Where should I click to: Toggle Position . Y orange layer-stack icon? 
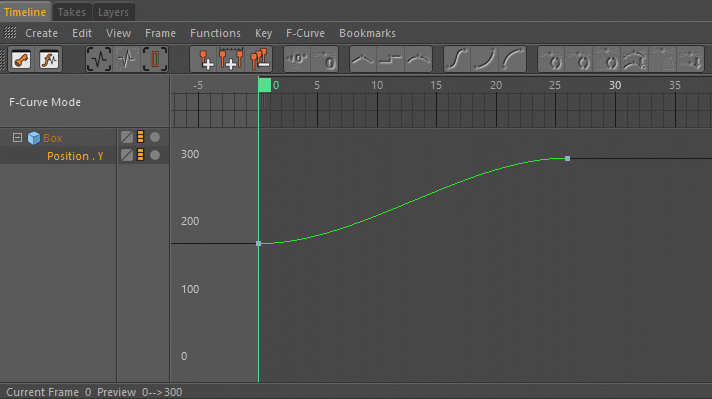141,155
